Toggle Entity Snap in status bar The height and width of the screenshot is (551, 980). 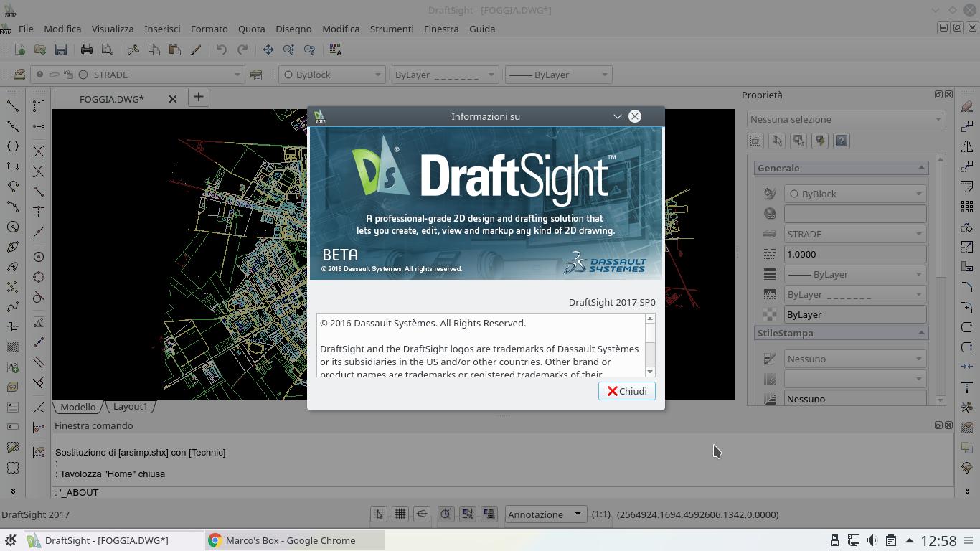click(468, 514)
